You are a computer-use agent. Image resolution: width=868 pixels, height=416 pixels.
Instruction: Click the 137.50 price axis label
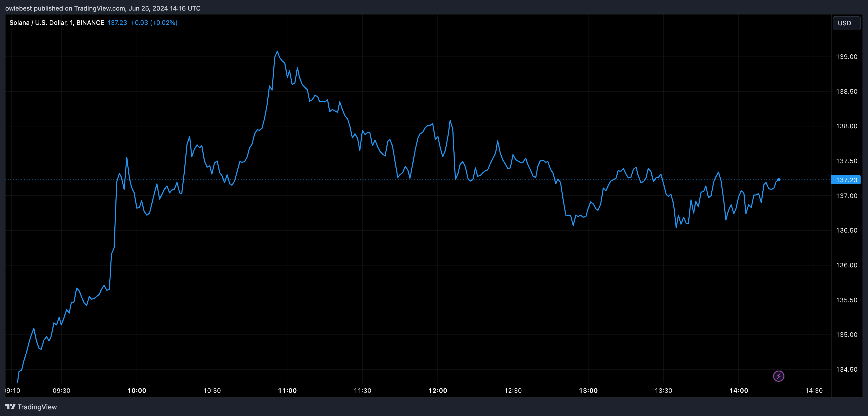point(846,161)
